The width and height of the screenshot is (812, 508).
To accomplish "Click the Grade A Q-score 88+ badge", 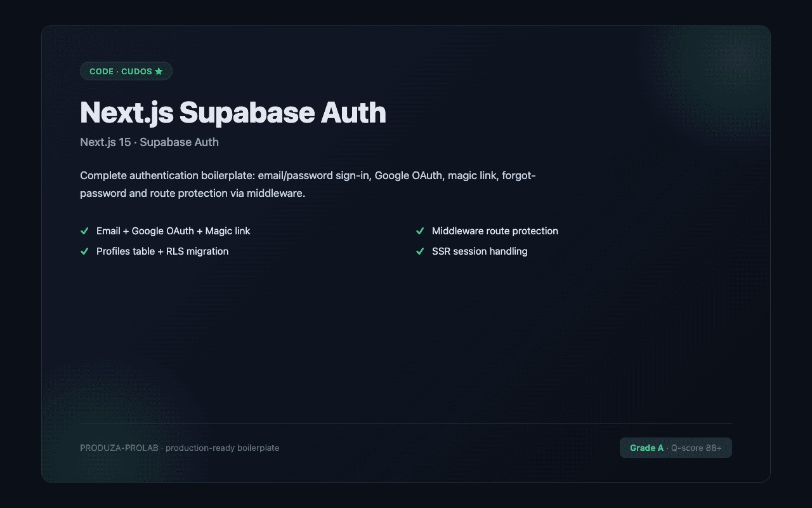I will [676, 448].
